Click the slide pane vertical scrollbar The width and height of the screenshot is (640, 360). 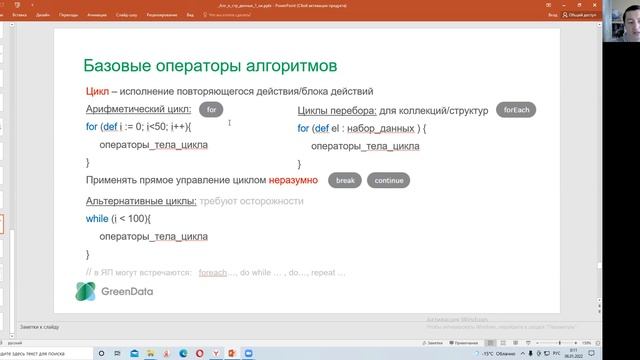click(599, 163)
